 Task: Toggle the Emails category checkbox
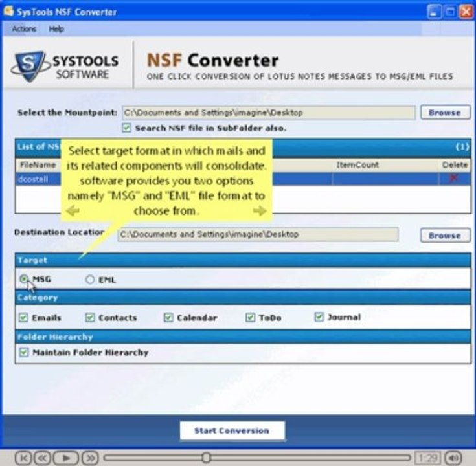pyautogui.click(x=24, y=317)
